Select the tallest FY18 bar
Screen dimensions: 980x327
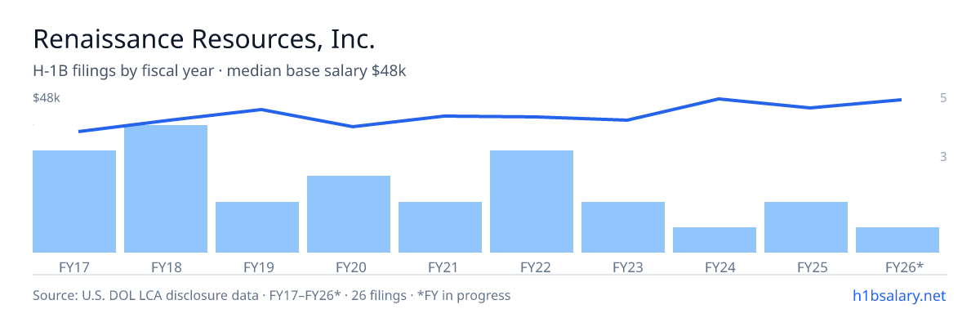point(166,189)
